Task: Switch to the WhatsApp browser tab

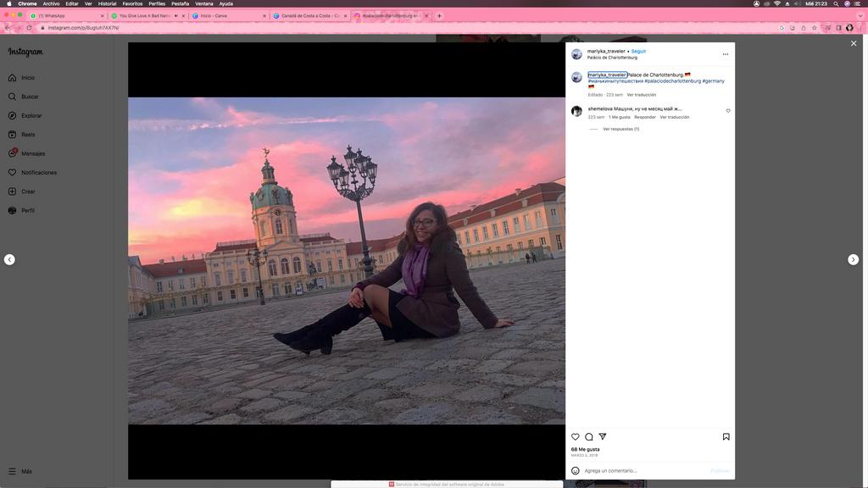Action: pyautogui.click(x=66, y=16)
